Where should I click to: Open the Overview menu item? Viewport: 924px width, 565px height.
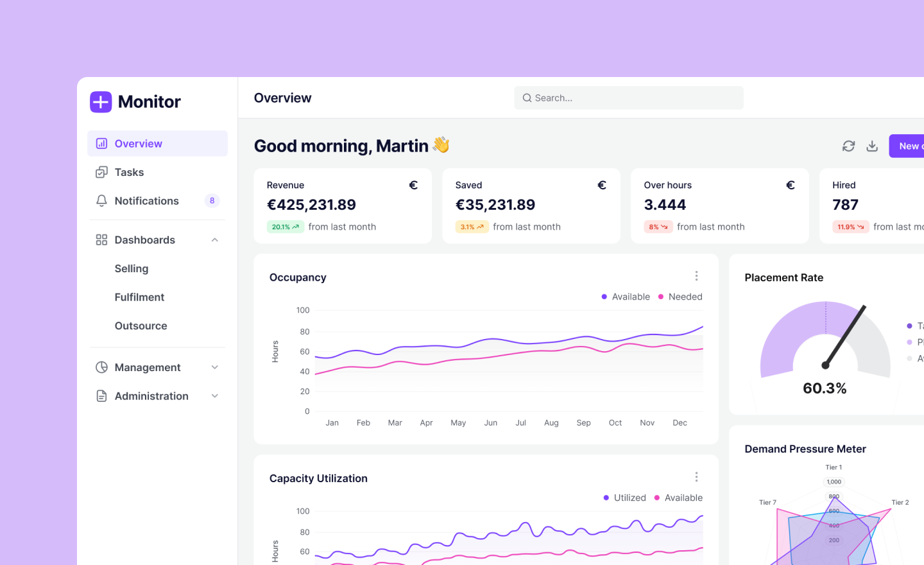tap(157, 143)
